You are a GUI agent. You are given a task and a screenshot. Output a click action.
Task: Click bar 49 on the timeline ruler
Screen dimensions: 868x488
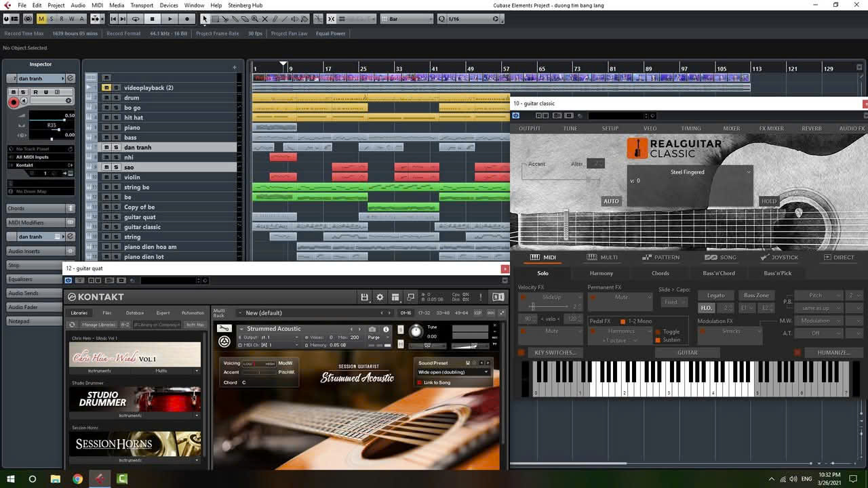[x=470, y=68]
